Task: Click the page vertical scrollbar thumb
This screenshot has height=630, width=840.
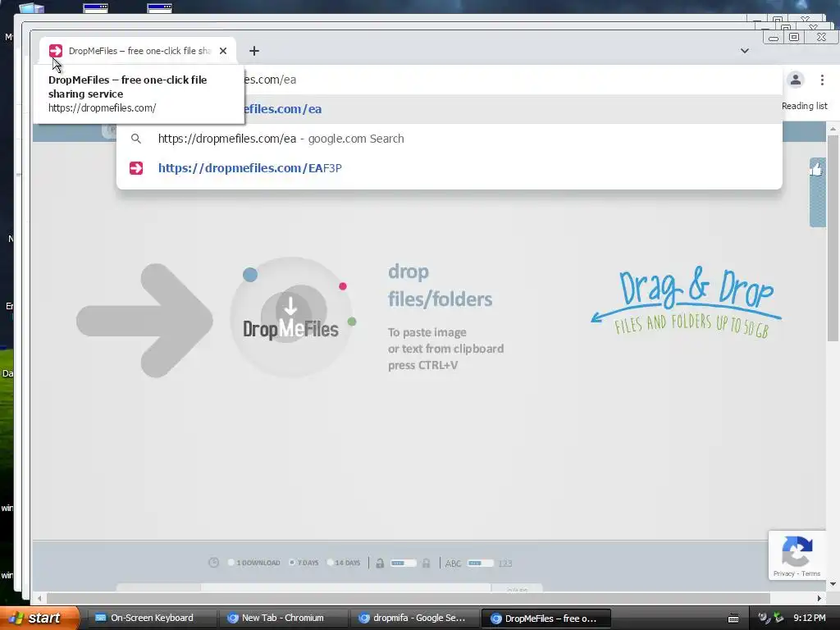Action: pos(833,239)
